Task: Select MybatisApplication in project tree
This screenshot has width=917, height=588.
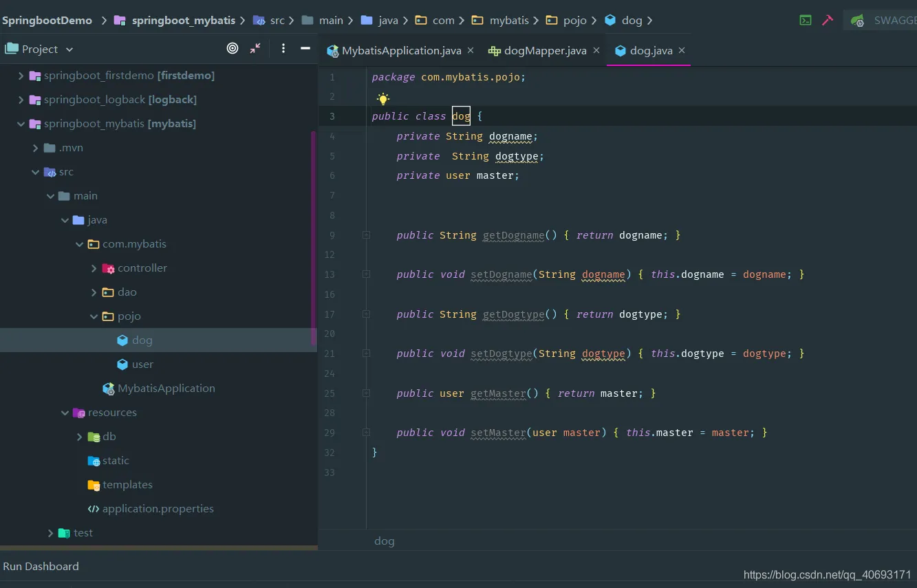Action: pyautogui.click(x=166, y=389)
